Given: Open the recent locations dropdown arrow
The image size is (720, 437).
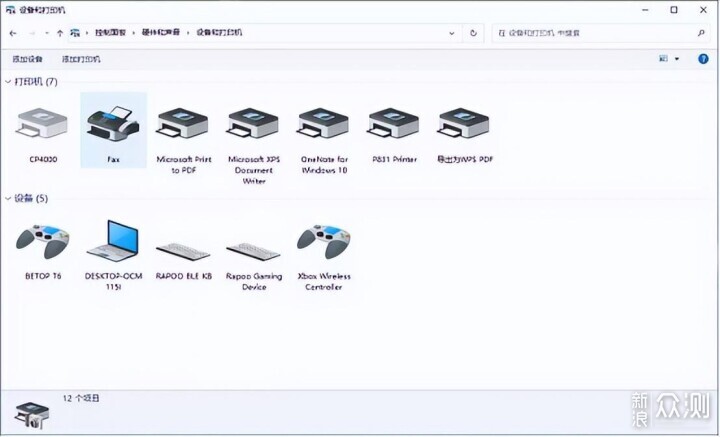Looking at the screenshot, I should coord(47,33).
